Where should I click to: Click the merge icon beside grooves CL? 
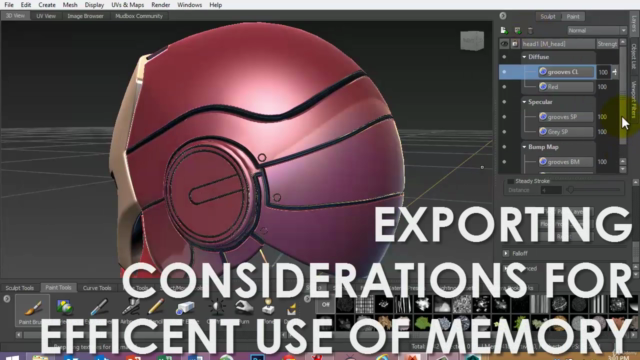pos(615,72)
